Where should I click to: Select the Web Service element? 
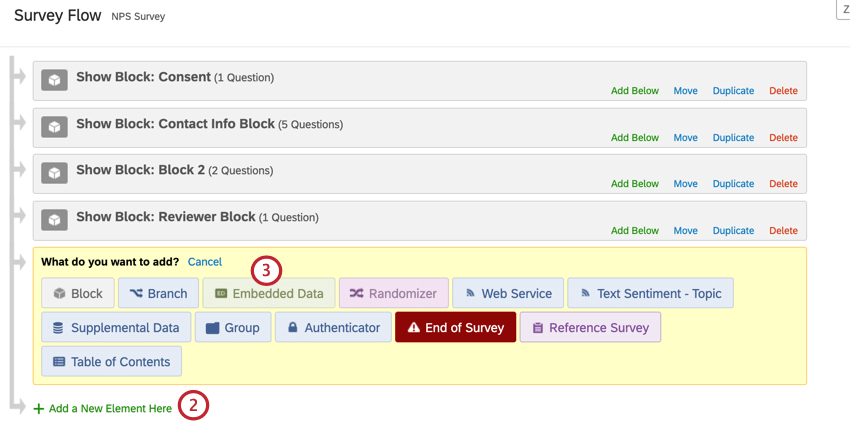coord(508,293)
